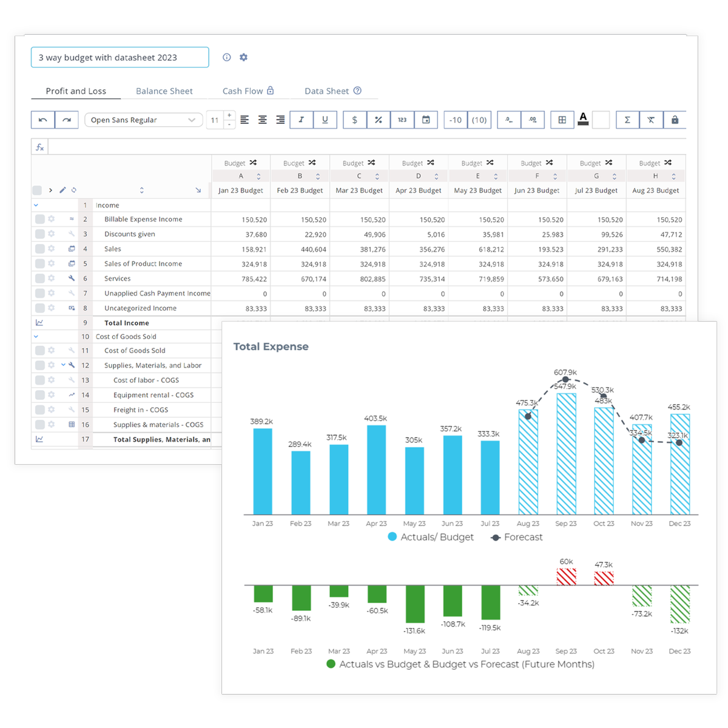Check the Services row checkbox
This screenshot has width=728, height=728.
(x=39, y=278)
